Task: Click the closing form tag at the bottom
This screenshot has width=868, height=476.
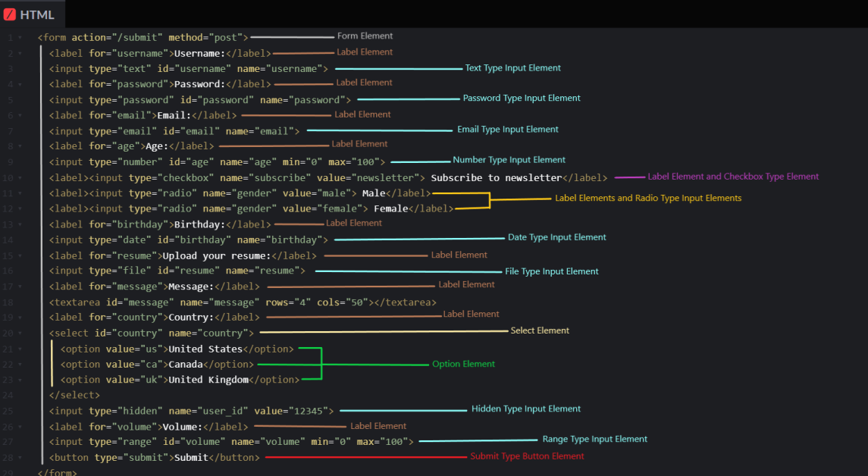Action: coord(57,472)
